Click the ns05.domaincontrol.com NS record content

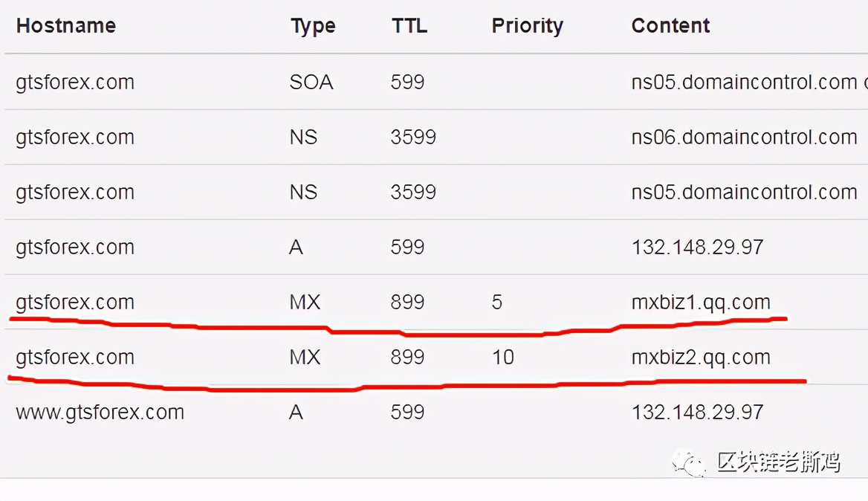tap(745, 192)
